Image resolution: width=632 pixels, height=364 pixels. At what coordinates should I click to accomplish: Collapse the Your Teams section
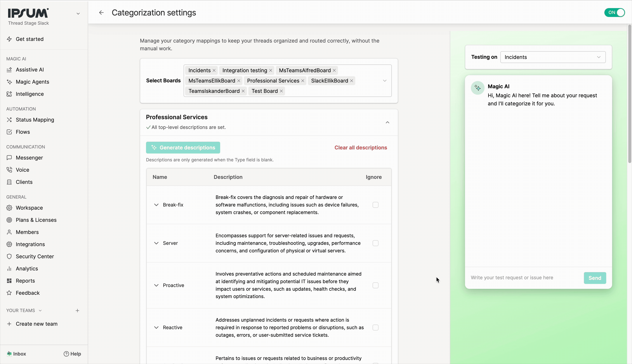pos(40,311)
